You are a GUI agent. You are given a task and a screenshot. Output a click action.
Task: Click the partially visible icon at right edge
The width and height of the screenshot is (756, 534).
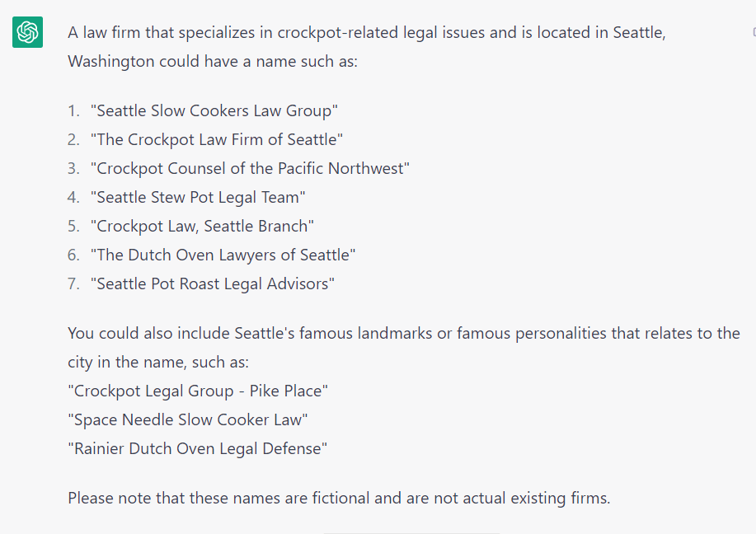[x=754, y=32]
